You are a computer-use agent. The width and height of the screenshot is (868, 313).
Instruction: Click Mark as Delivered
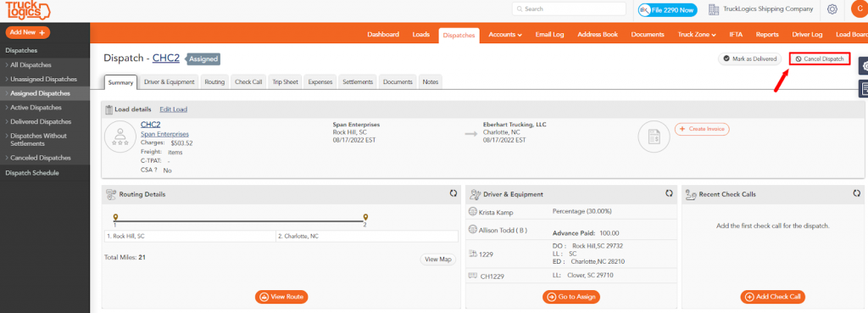click(749, 59)
